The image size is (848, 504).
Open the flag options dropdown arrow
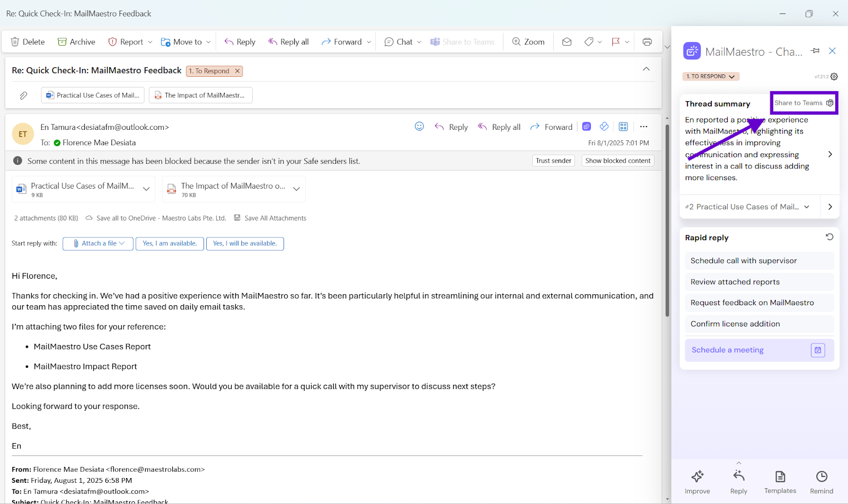click(627, 42)
